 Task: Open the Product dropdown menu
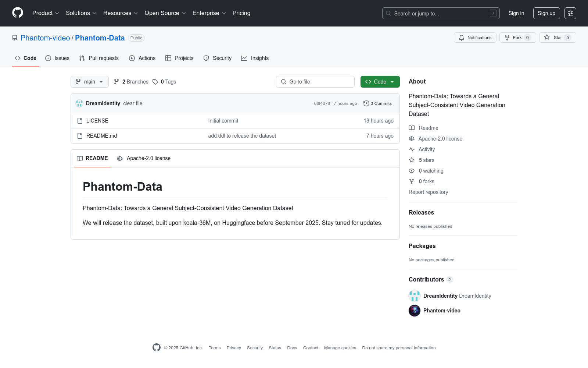point(46,13)
